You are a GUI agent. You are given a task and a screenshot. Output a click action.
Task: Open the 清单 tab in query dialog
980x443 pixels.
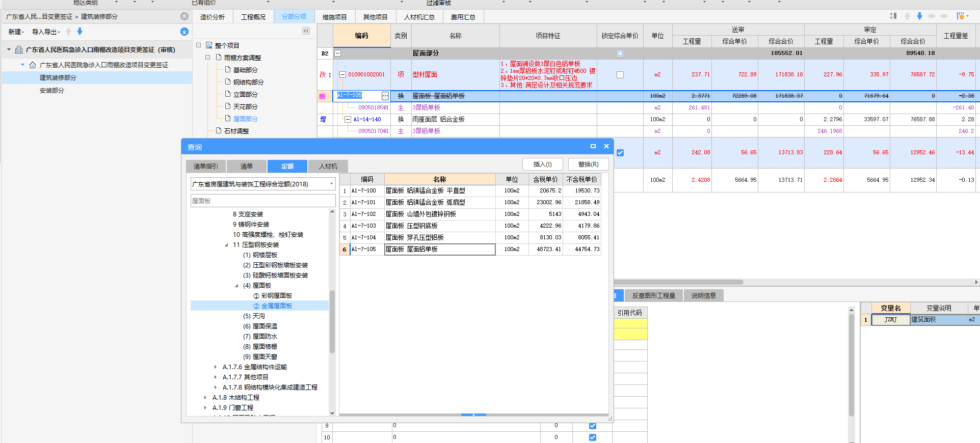(247, 167)
